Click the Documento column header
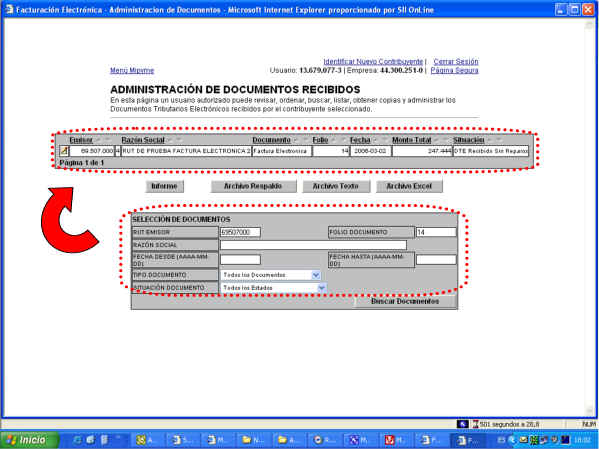The height and width of the screenshot is (449, 599). tap(271, 140)
